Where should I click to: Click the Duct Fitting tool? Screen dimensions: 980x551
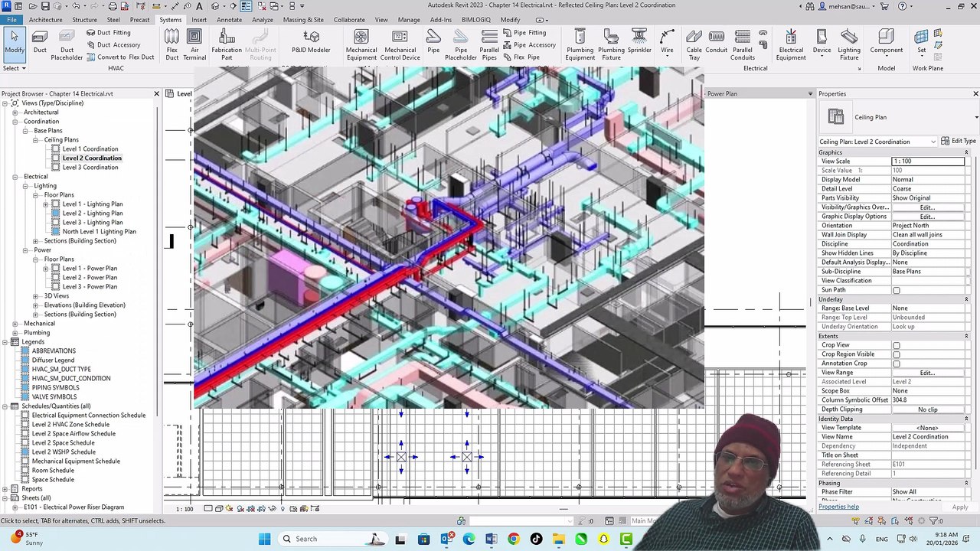(109, 33)
